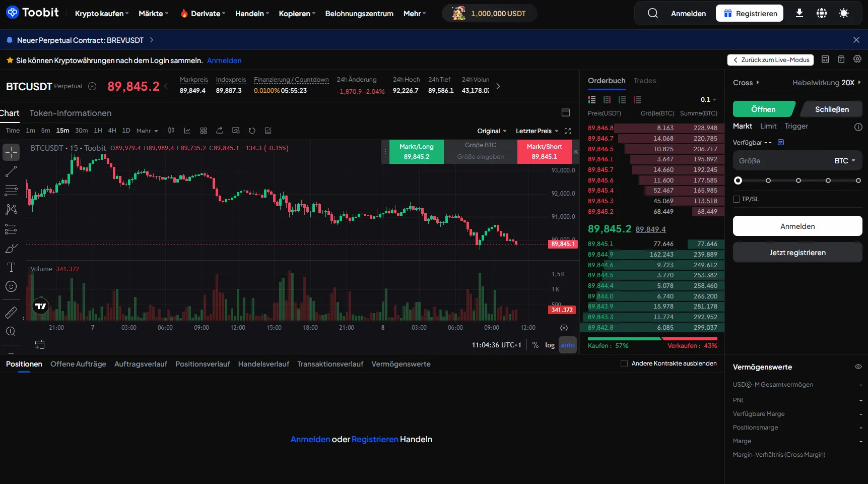
Task: Switch to the Handelsverlauf tab
Action: (x=263, y=364)
